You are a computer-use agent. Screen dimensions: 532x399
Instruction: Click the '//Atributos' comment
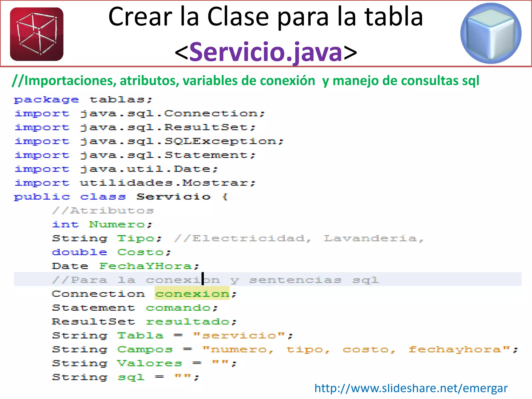click(x=103, y=210)
